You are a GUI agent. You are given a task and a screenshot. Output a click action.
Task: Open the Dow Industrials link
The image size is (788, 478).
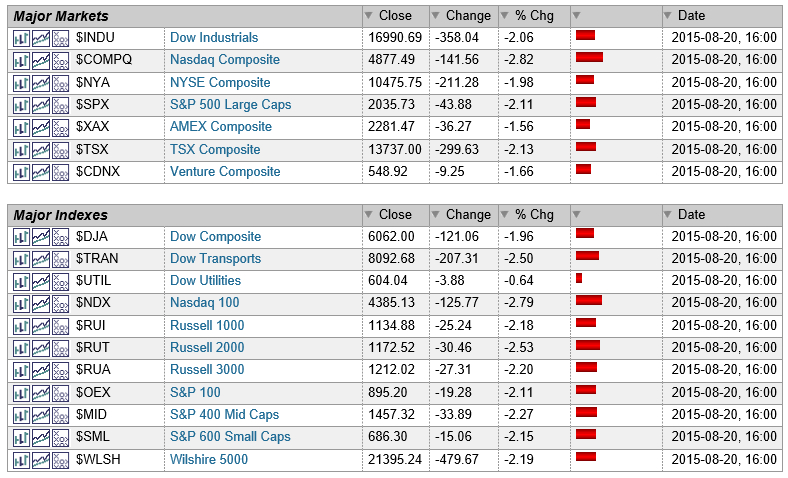[214, 38]
